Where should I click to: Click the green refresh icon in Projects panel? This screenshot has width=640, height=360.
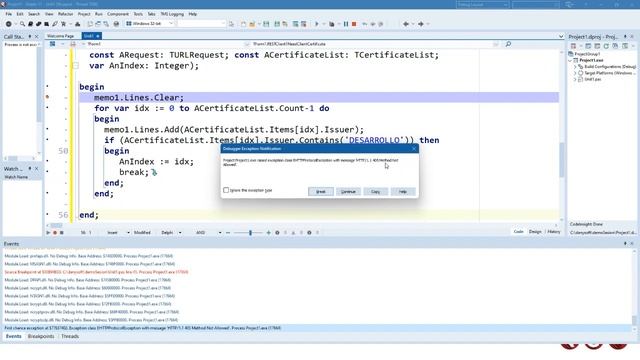pos(606,46)
